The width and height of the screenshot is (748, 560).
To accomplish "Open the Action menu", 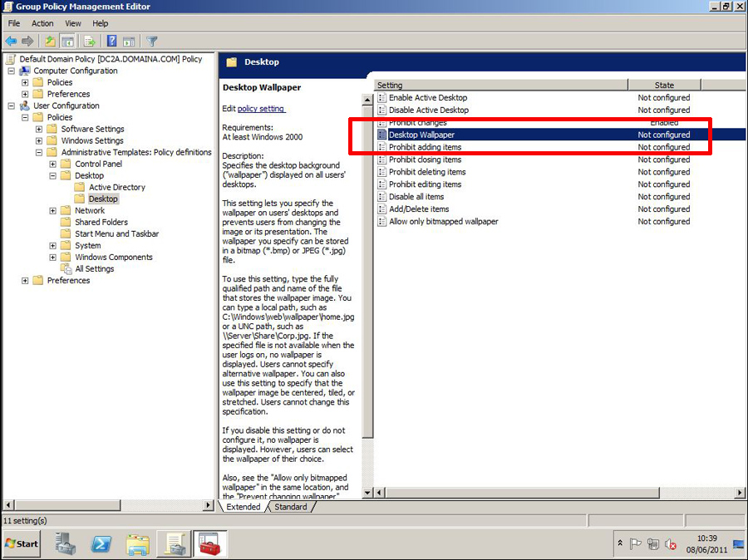I will tap(42, 23).
